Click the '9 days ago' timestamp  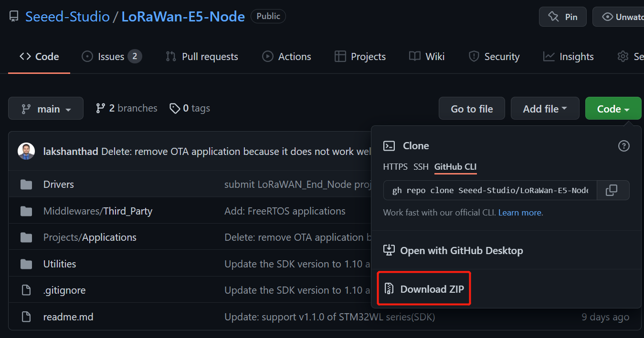click(605, 317)
